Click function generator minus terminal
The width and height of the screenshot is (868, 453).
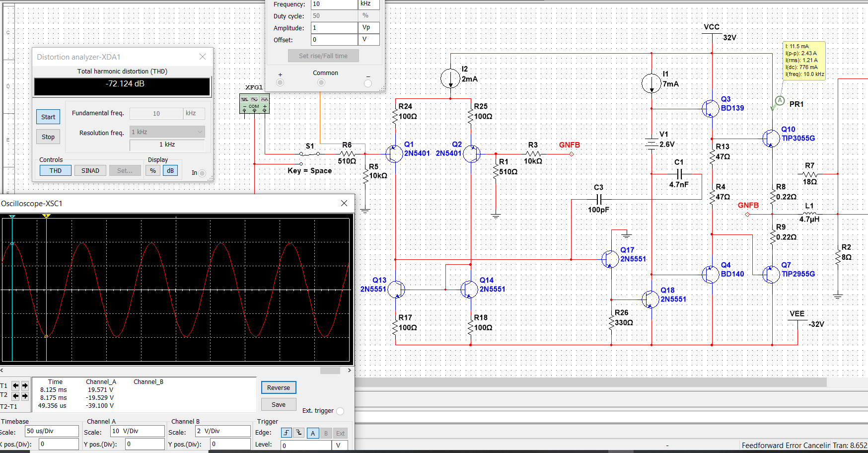(368, 83)
